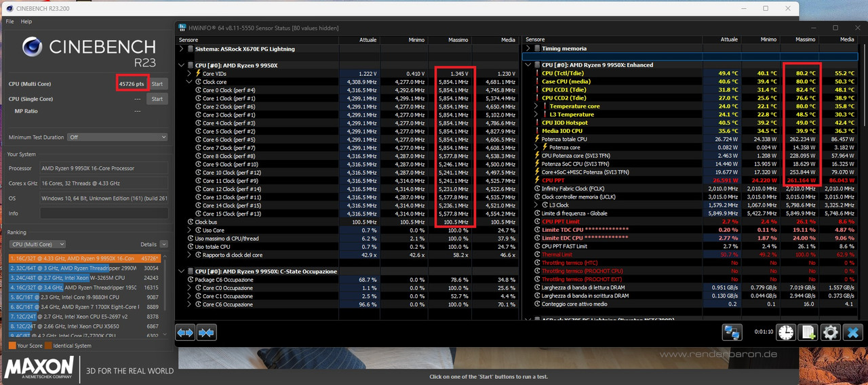
Task: Start the CPU Single Core test
Action: click(157, 99)
